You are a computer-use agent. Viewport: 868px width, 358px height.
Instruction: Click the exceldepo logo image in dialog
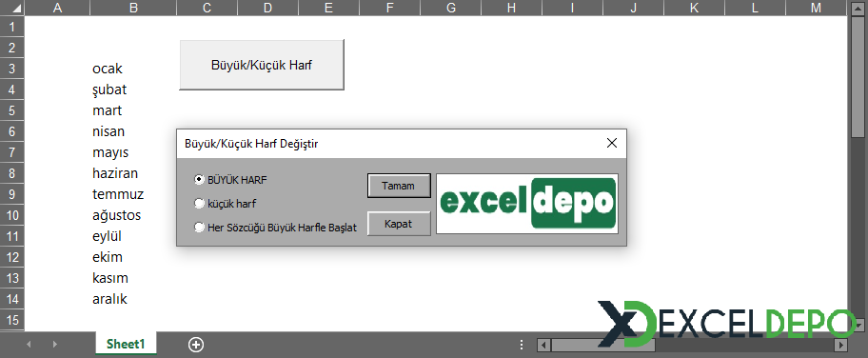[x=527, y=204]
